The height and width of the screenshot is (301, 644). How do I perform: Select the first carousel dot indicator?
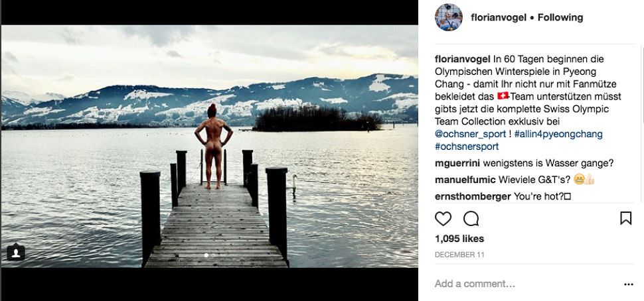click(x=206, y=255)
